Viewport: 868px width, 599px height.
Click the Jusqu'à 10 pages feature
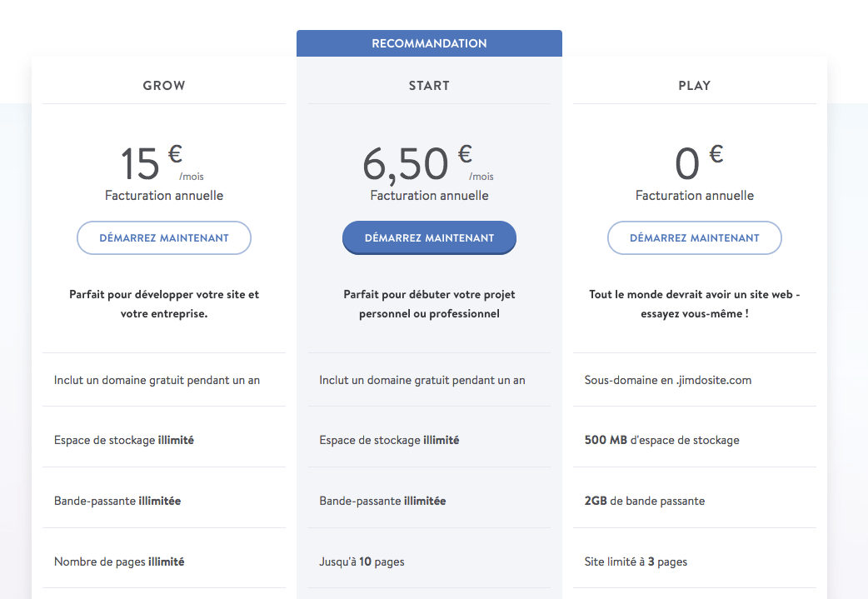[x=362, y=562]
